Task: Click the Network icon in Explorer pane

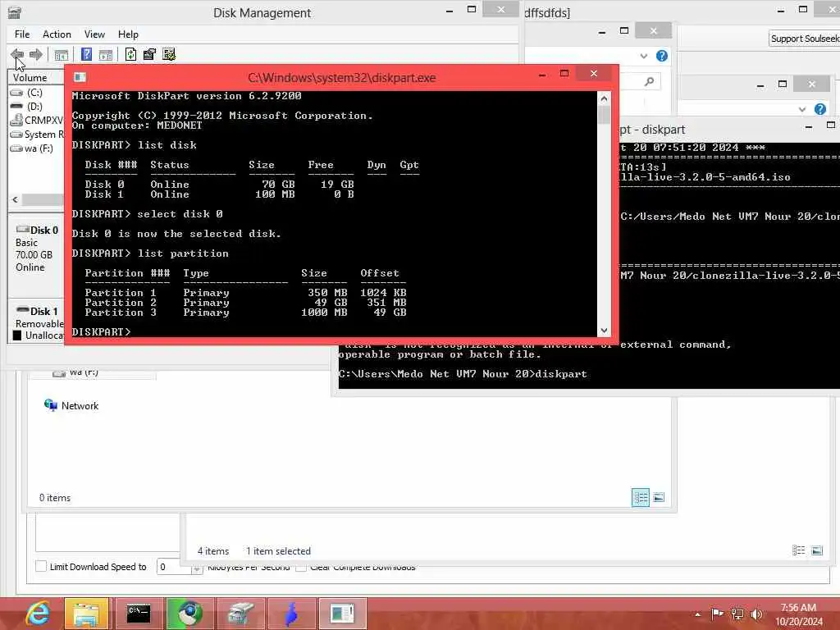Action: (51, 405)
